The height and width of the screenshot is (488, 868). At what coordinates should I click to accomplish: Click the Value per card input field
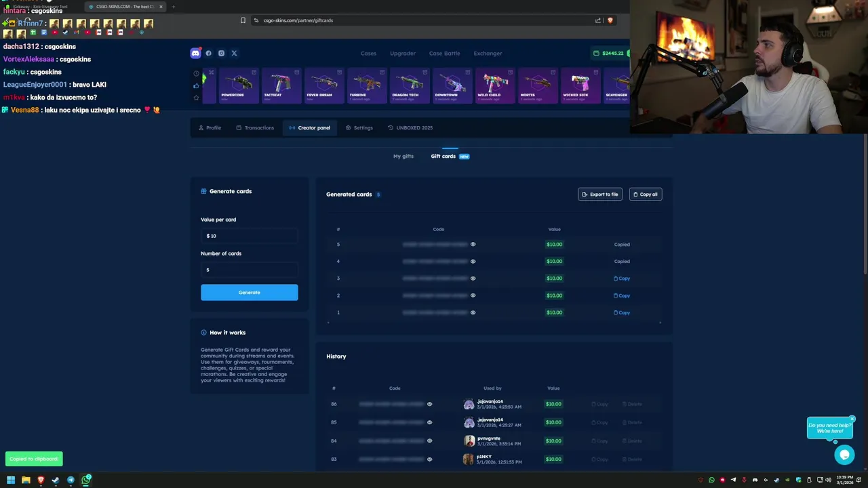point(249,236)
